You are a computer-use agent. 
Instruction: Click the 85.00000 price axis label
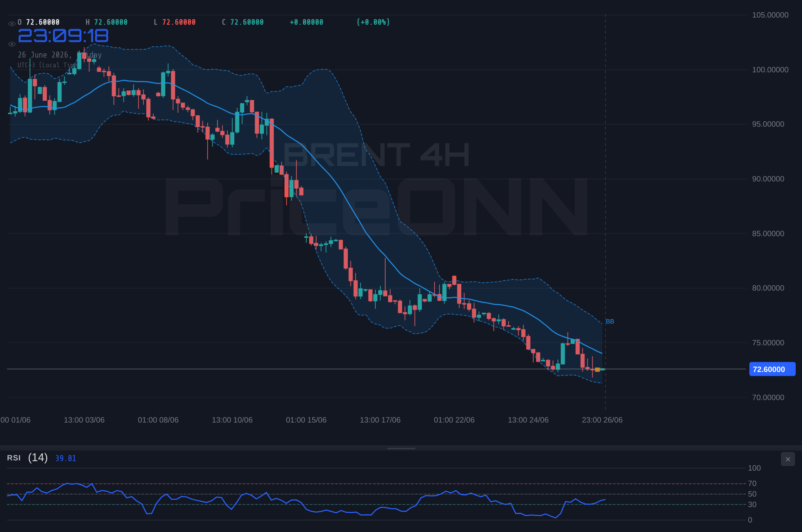(x=768, y=234)
